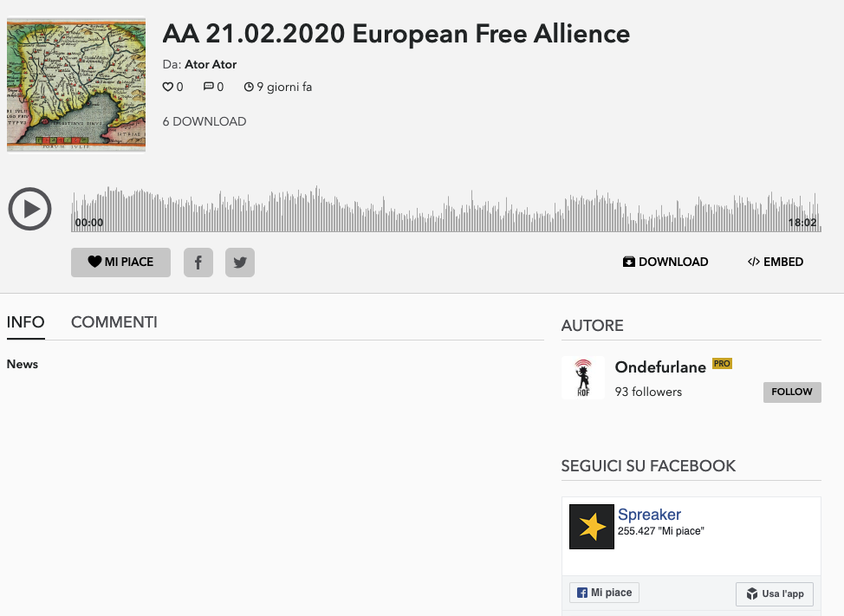This screenshot has width=844, height=616.
Task: Follow the Ondefurlane author
Action: 792,392
